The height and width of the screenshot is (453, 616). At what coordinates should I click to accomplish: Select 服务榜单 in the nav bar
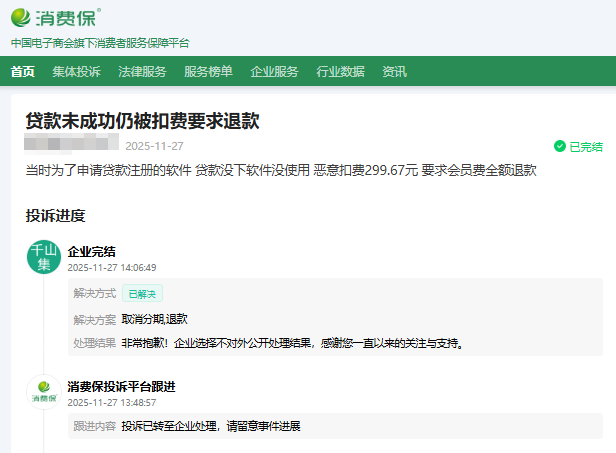pos(208,72)
